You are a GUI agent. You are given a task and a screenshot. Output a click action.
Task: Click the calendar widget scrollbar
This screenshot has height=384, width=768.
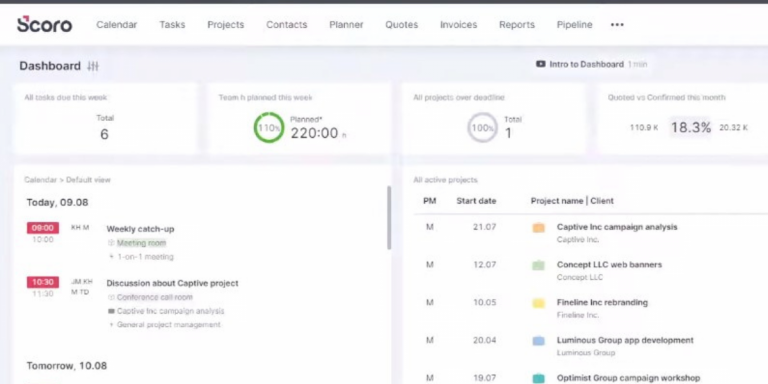coord(389,218)
